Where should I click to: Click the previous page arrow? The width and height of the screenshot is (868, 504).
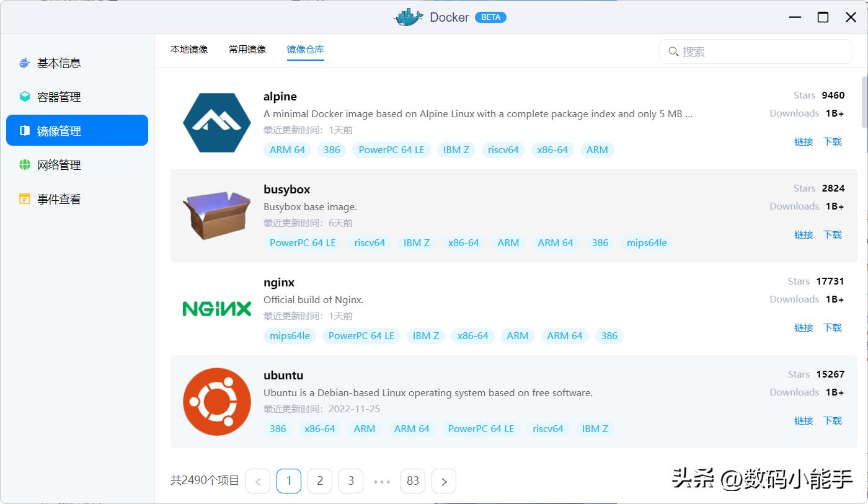258,480
